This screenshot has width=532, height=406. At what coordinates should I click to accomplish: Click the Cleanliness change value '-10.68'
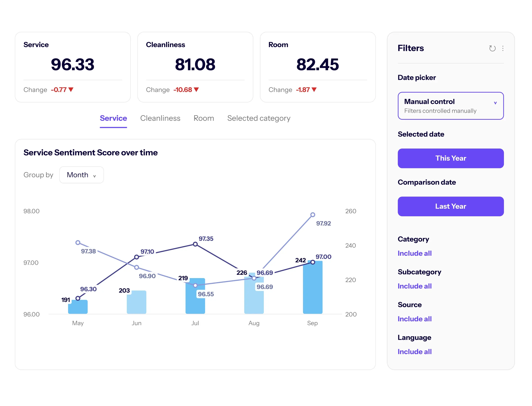tap(183, 90)
